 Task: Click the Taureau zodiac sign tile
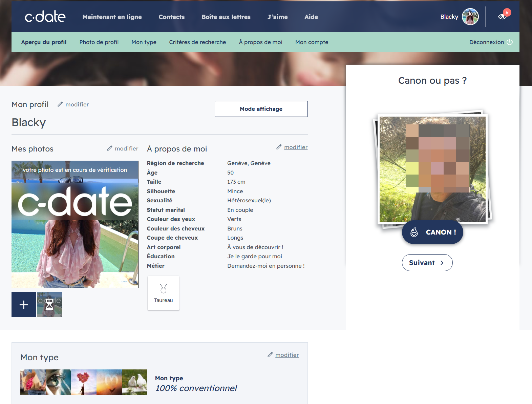click(x=164, y=293)
